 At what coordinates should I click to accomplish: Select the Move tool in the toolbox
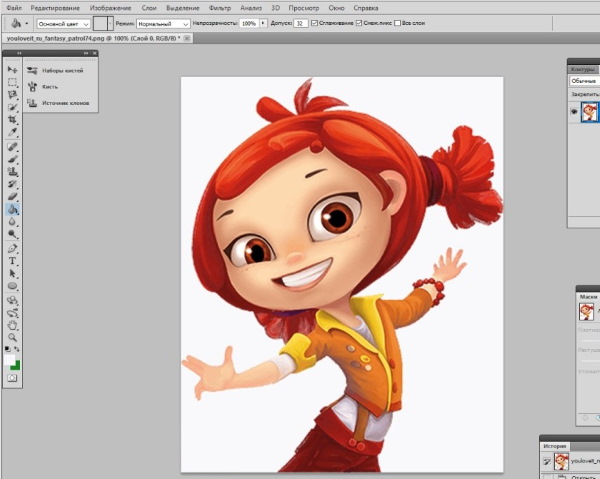(x=13, y=70)
